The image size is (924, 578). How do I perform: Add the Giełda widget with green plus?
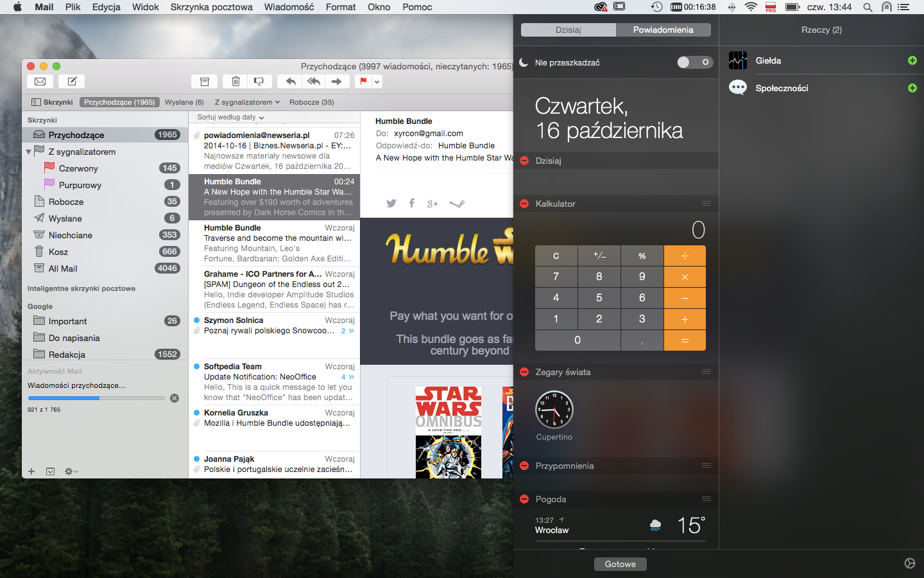pyautogui.click(x=912, y=60)
